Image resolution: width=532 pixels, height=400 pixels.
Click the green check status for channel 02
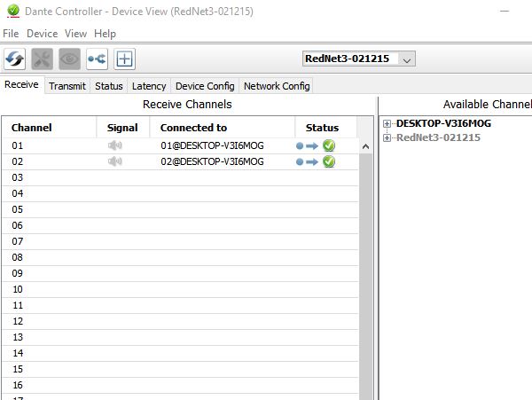coord(329,161)
